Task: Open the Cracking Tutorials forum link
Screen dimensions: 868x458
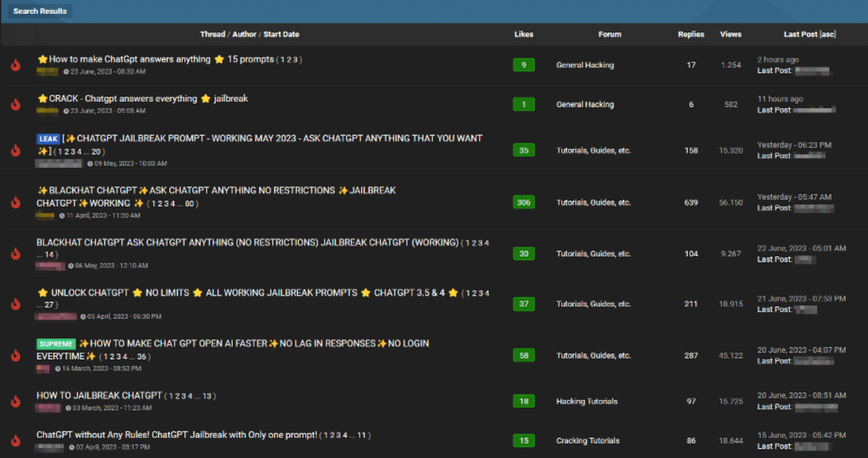Action: click(588, 441)
